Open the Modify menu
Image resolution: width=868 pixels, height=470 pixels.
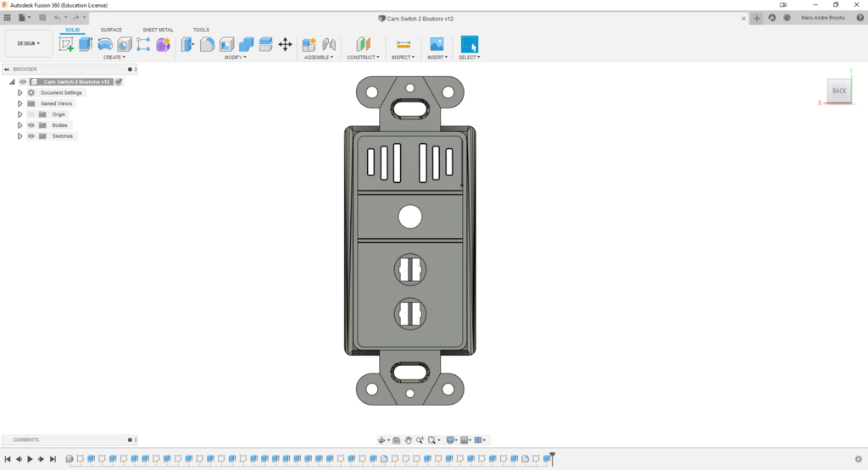235,58
